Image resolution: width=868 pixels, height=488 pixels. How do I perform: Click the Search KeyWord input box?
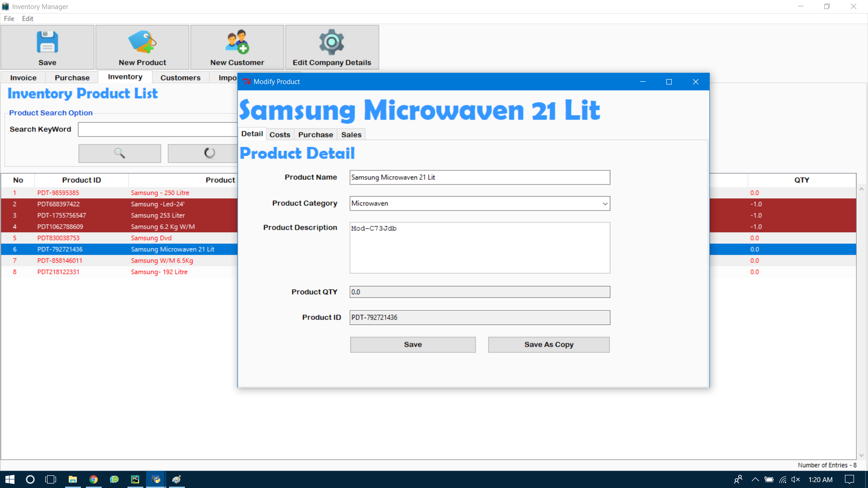pos(157,130)
